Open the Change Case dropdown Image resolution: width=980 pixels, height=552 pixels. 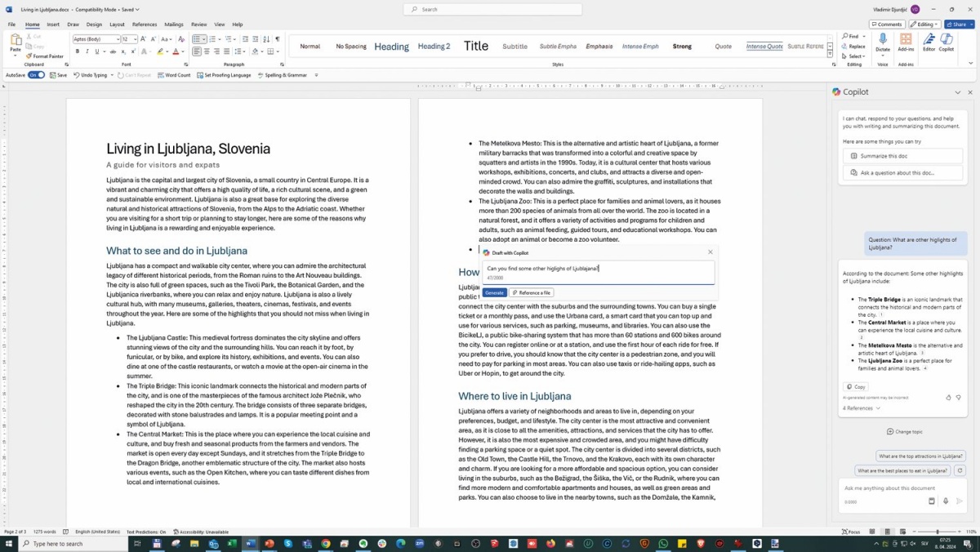pos(167,38)
